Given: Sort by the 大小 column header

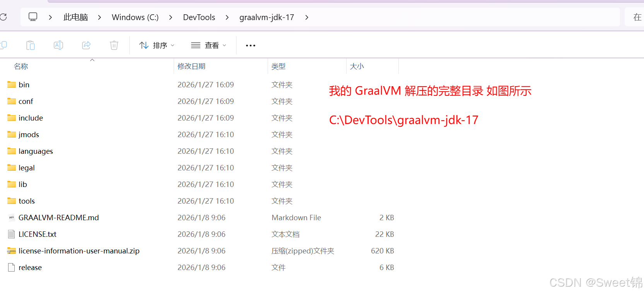Looking at the screenshot, I should click(x=357, y=66).
